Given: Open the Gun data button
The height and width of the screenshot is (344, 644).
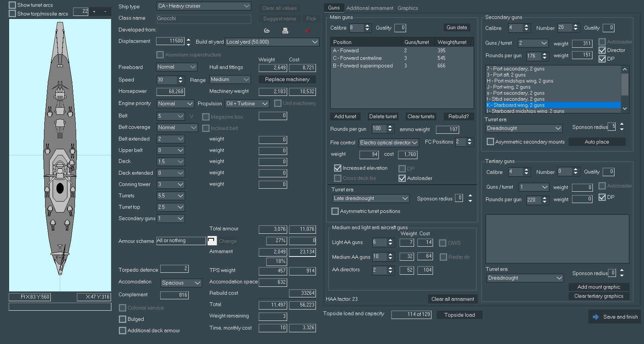Looking at the screenshot, I should click(x=456, y=27).
